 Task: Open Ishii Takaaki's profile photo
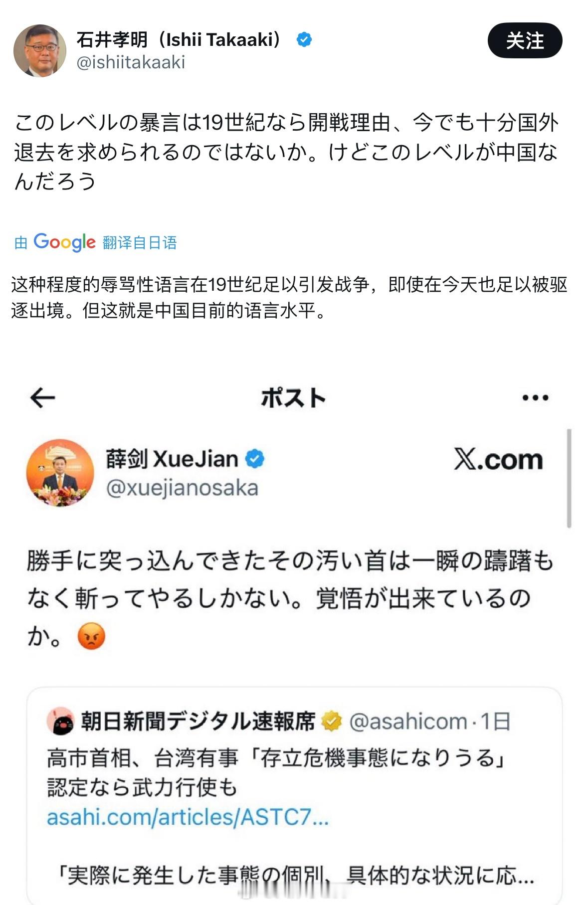pyautogui.click(x=39, y=50)
